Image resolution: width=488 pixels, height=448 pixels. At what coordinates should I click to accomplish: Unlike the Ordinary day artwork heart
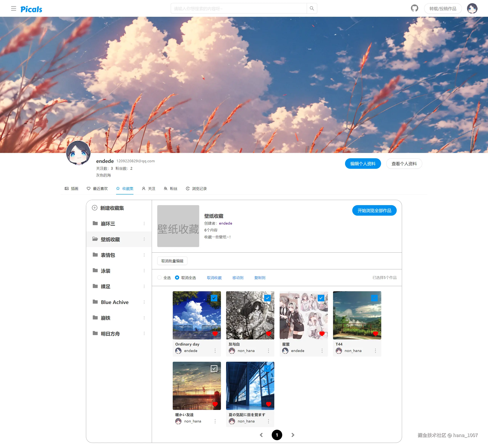tap(215, 334)
